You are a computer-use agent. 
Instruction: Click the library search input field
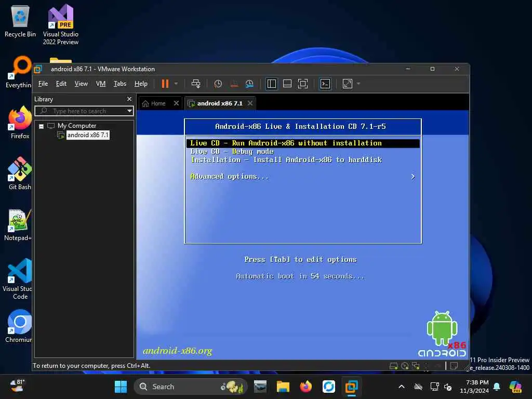point(80,111)
